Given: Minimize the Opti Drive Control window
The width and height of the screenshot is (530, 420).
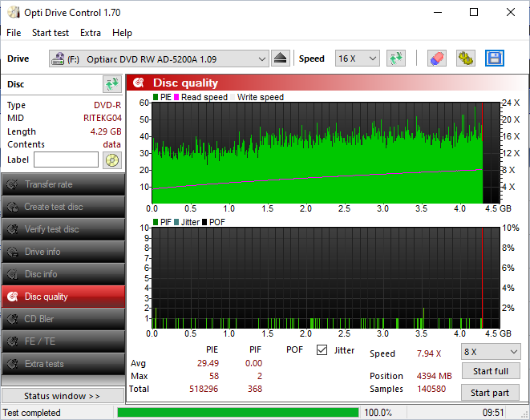Looking at the screenshot, I should tap(438, 13).
